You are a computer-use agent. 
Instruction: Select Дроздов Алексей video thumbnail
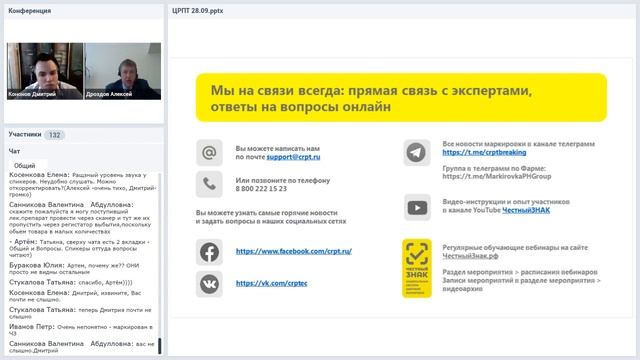pos(123,71)
